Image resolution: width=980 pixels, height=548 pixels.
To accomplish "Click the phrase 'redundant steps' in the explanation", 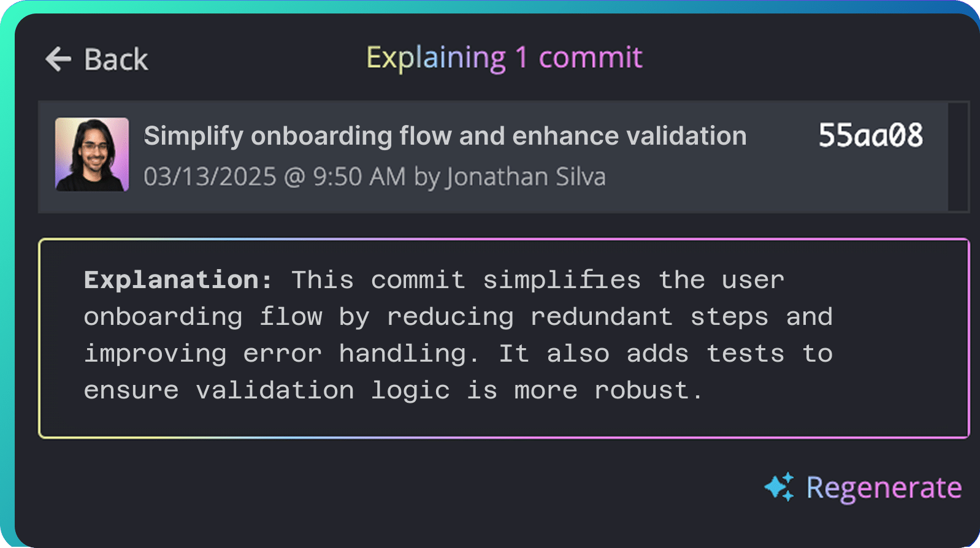I will (x=649, y=317).
